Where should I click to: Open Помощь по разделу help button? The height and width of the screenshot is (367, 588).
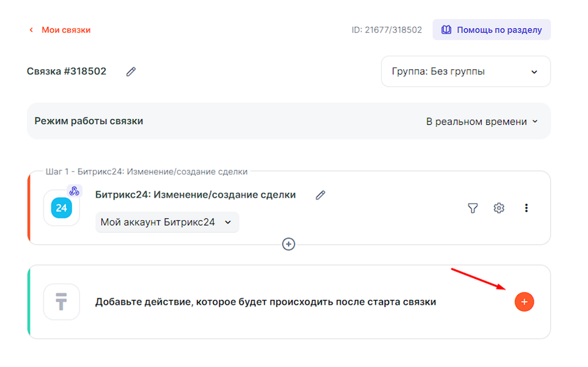491,30
